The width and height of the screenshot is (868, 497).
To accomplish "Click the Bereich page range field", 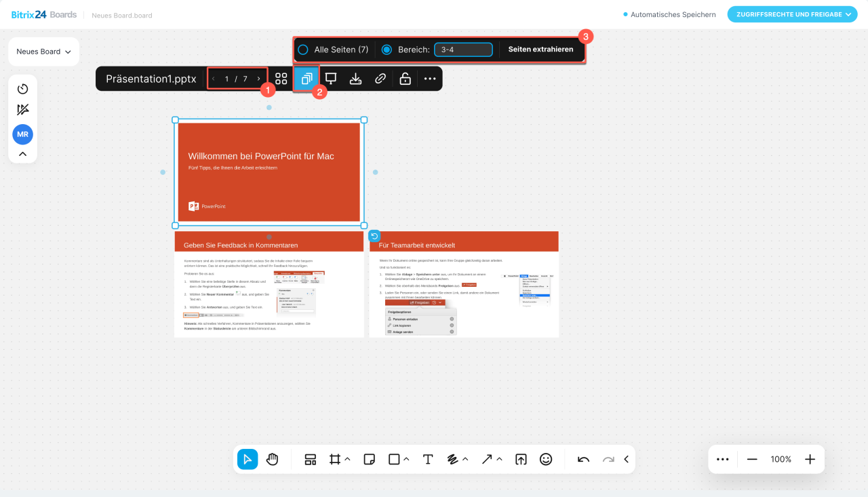I will (x=463, y=49).
